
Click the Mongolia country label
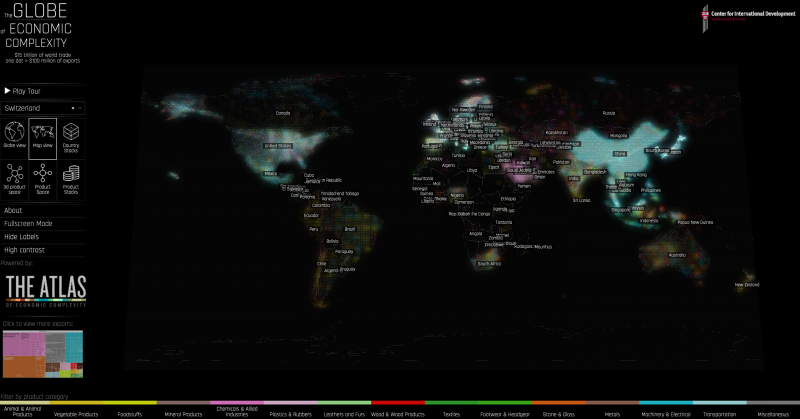click(618, 136)
